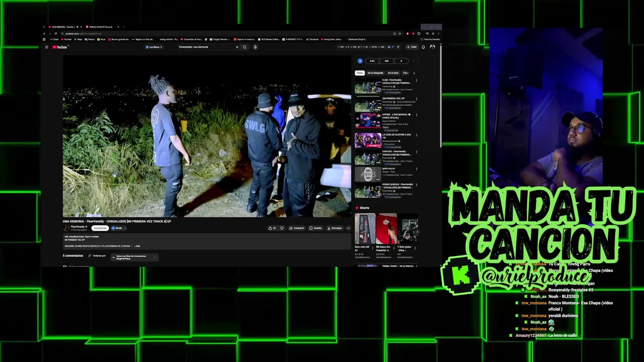Start voice search with the microphone

(x=255, y=47)
